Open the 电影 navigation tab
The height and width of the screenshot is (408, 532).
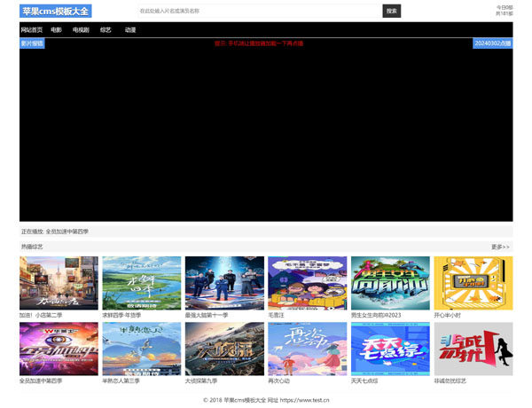tap(56, 30)
